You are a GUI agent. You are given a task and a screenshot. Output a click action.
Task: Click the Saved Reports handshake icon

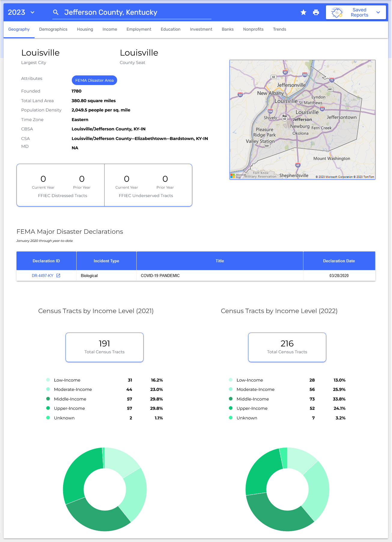point(337,12)
